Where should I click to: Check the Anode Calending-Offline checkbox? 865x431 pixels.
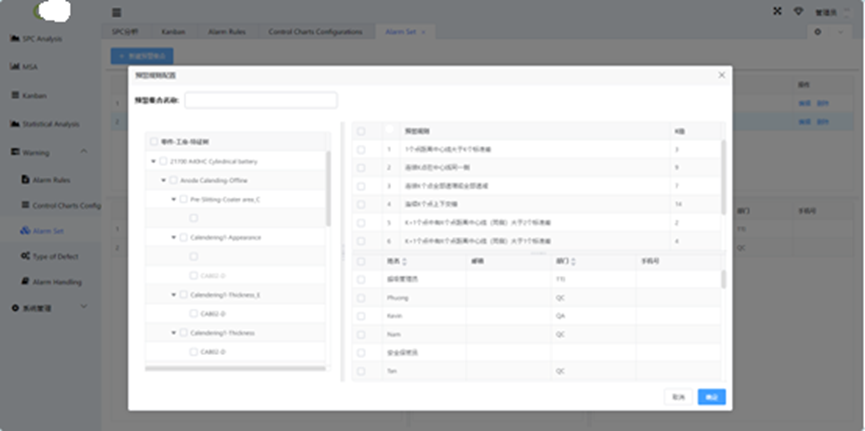point(173,180)
